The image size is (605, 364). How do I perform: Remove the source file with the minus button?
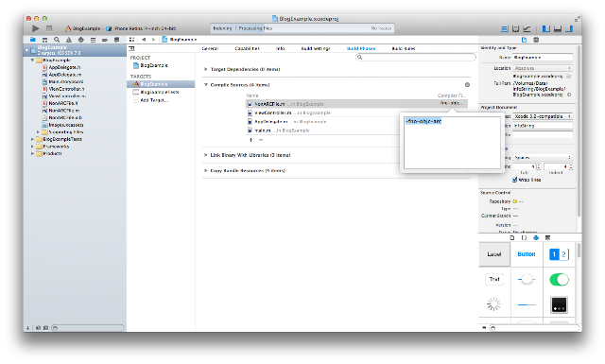(261, 140)
